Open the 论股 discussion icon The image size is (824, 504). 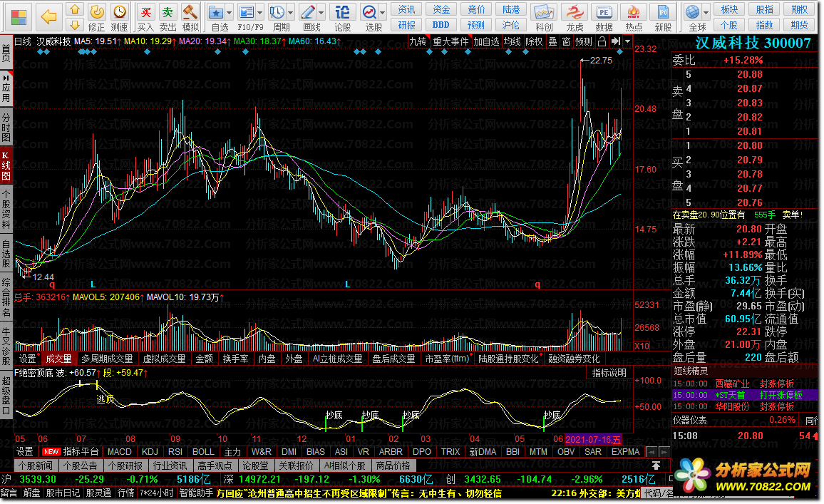tap(343, 11)
